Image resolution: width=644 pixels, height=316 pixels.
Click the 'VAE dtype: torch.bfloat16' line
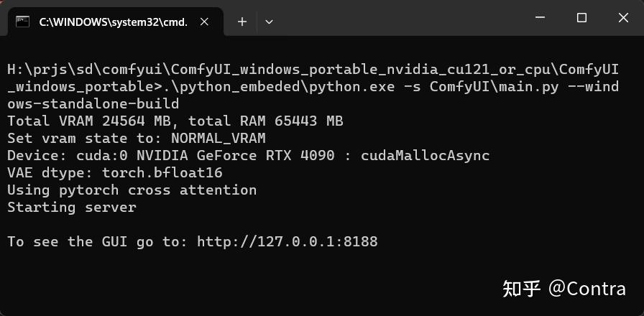(x=114, y=173)
